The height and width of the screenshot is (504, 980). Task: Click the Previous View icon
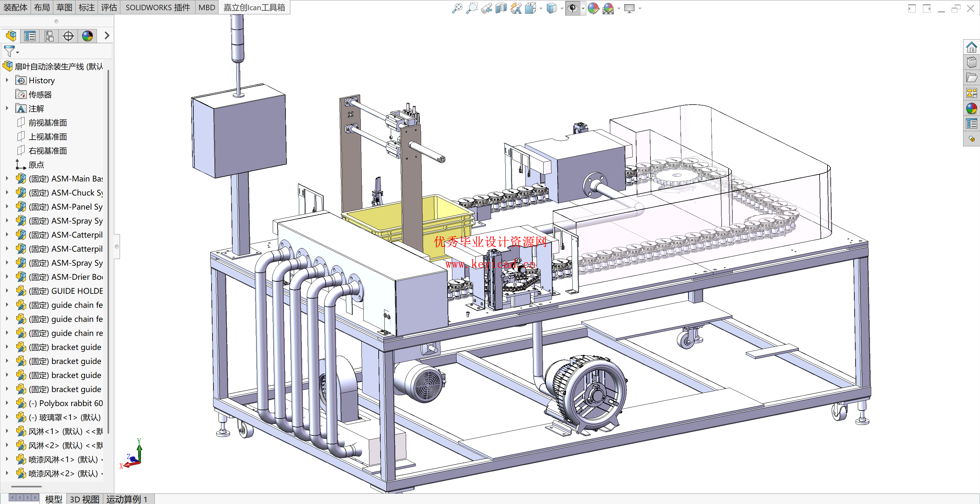click(x=486, y=8)
